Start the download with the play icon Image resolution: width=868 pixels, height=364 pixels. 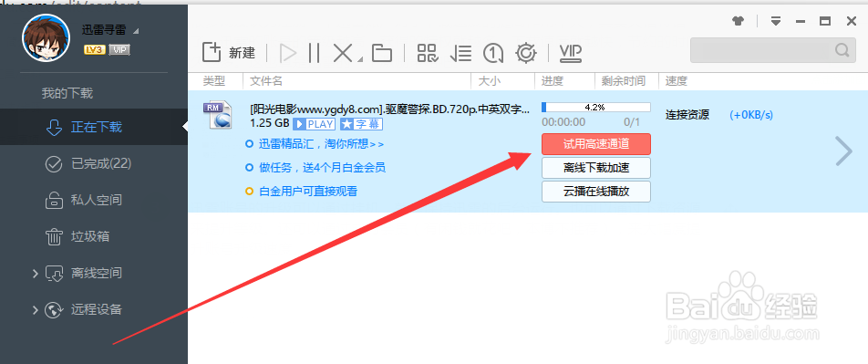tap(287, 53)
